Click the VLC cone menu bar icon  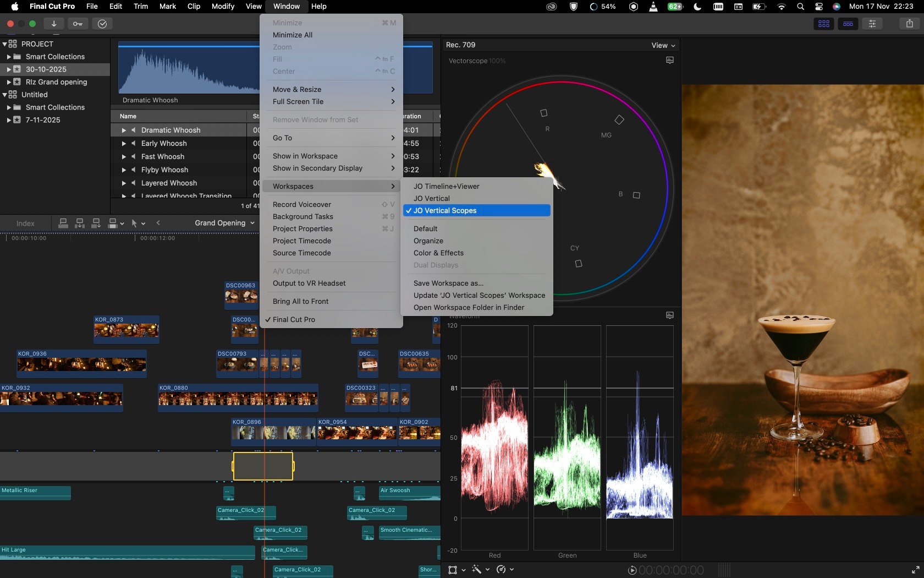[653, 7]
